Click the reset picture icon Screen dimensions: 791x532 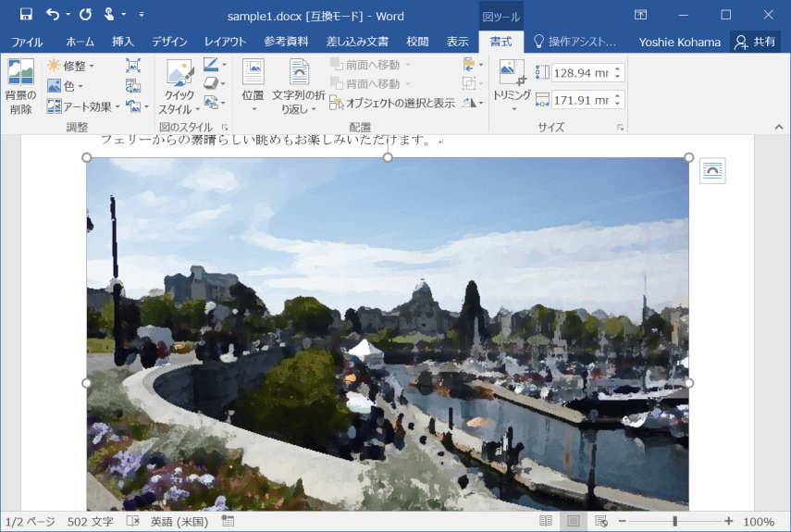pyautogui.click(x=133, y=106)
